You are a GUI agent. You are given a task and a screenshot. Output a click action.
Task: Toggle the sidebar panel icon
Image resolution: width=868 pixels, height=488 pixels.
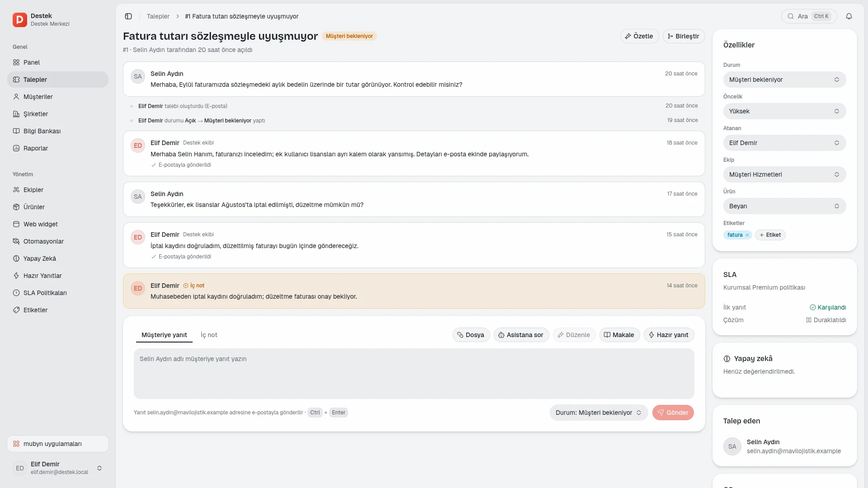click(x=128, y=16)
